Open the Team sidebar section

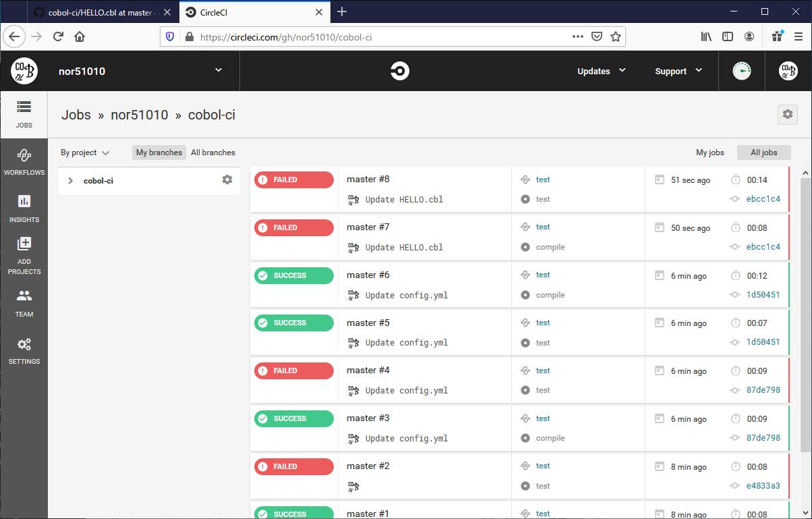tap(24, 304)
